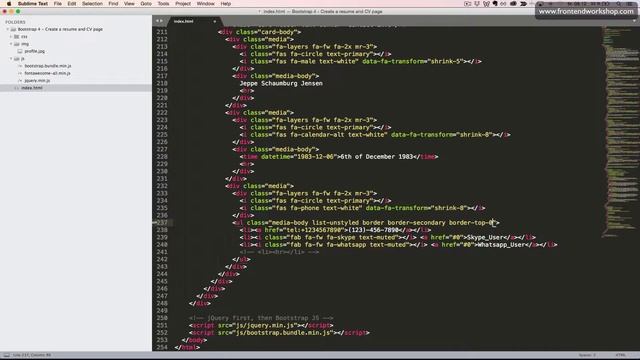Click the text 'Jeppe Schaumburg Jensen' in code
Image resolution: width=640 pixels, height=360 pixels.
(281, 83)
